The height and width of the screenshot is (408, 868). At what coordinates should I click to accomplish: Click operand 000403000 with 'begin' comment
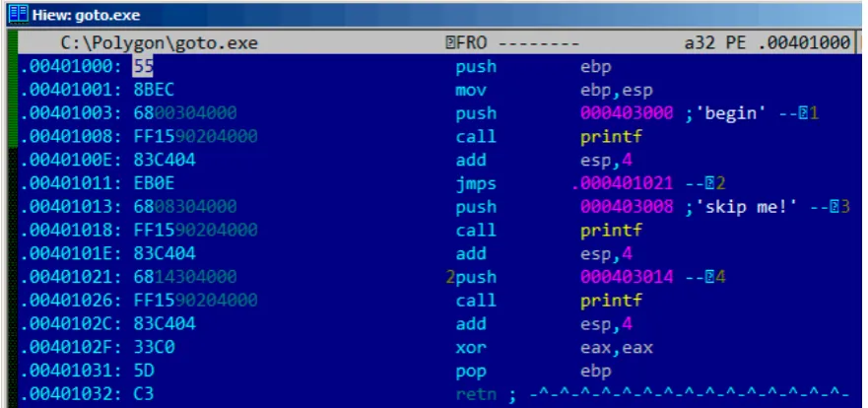[x=627, y=113]
